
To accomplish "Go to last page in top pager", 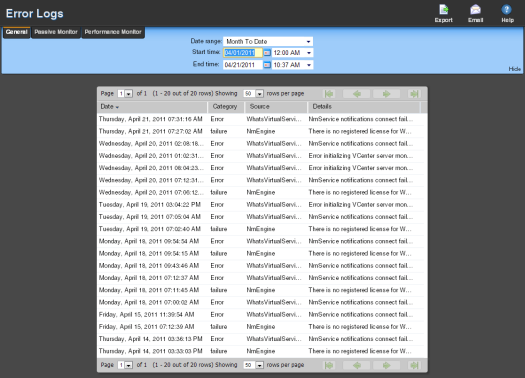I will click(x=414, y=94).
